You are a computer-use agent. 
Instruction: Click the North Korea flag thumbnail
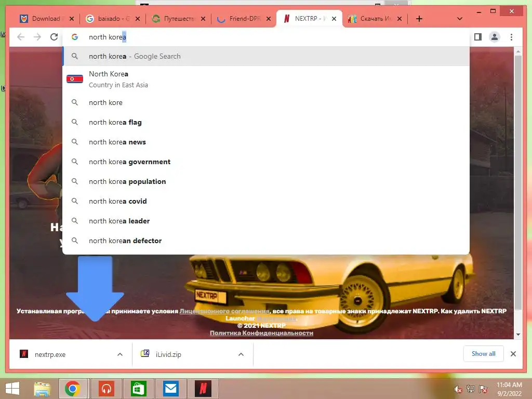click(75, 79)
